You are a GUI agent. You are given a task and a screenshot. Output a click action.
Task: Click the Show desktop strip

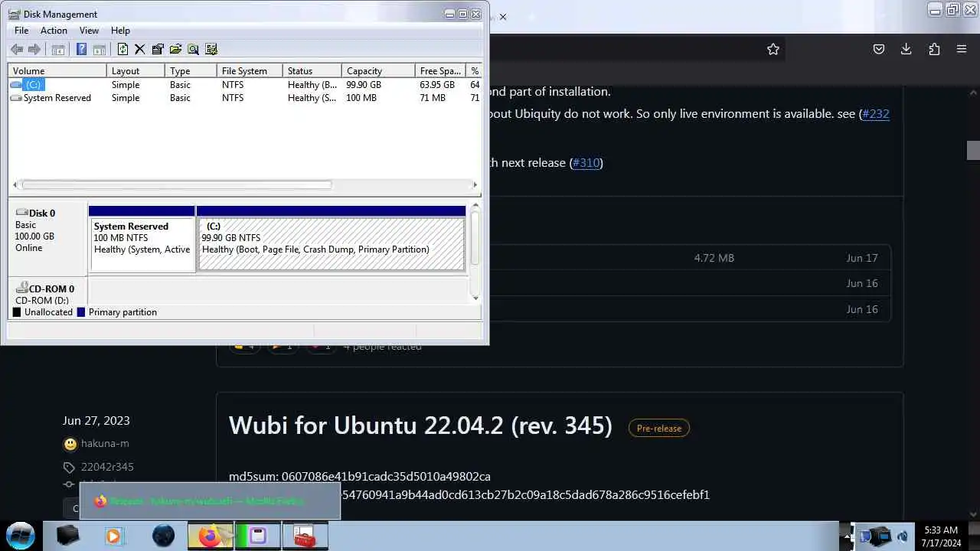tap(974, 536)
